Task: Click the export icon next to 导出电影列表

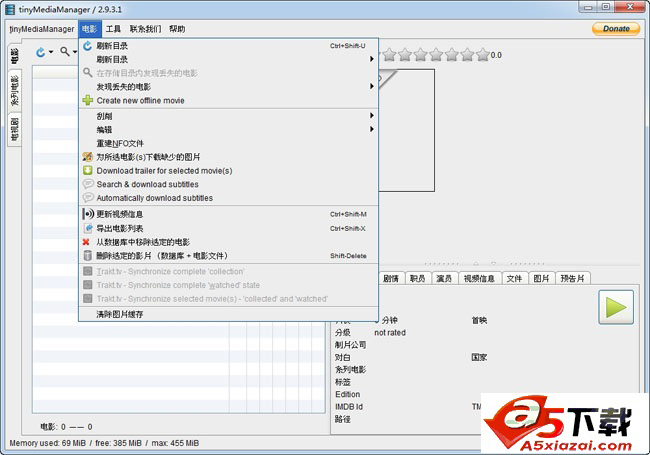Action: (x=88, y=228)
